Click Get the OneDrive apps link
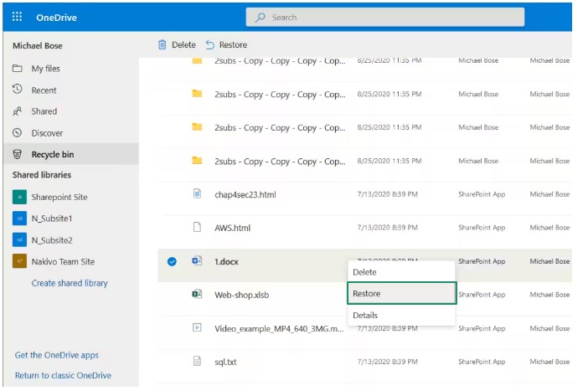 (x=57, y=355)
